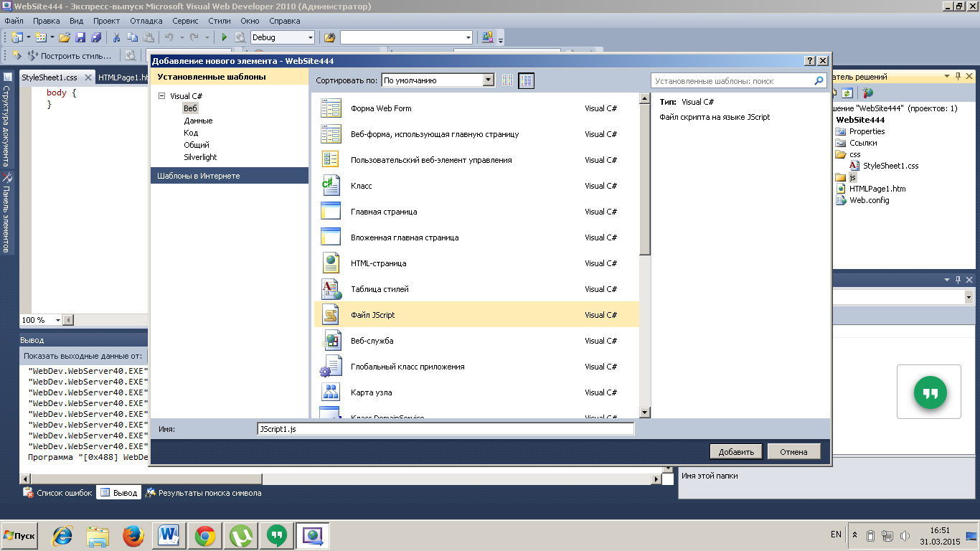Select the Главная страница template
Image resolution: width=980 pixels, height=551 pixels.
click(476, 212)
